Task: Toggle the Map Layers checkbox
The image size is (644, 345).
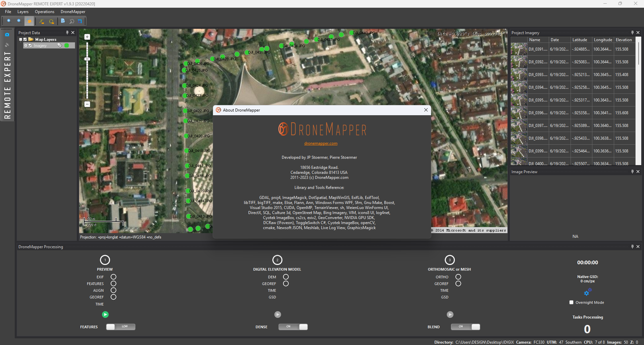Action: coord(25,39)
